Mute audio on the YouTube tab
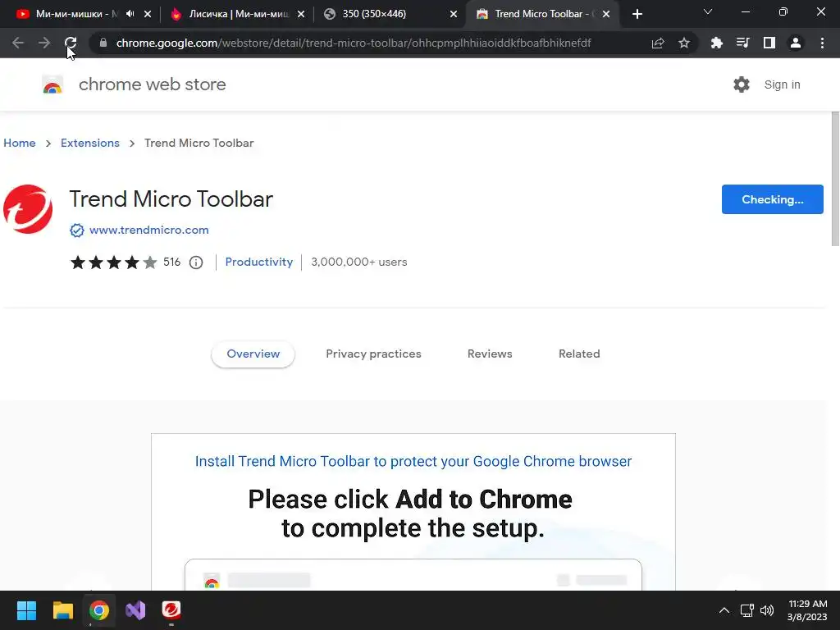 (x=130, y=14)
